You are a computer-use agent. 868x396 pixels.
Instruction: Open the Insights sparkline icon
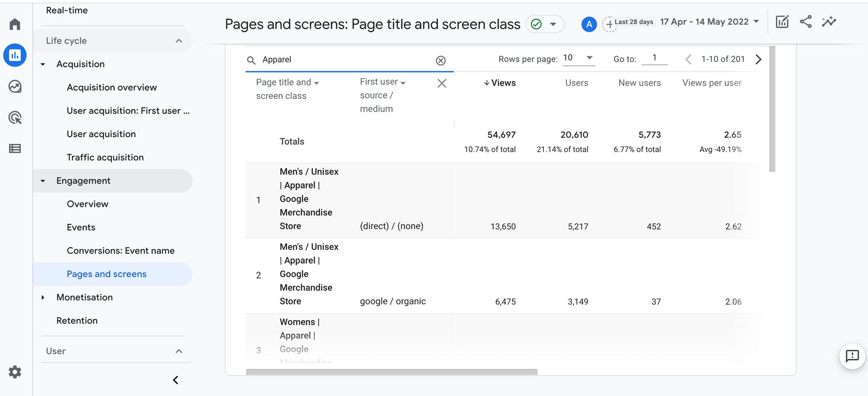coord(829,22)
